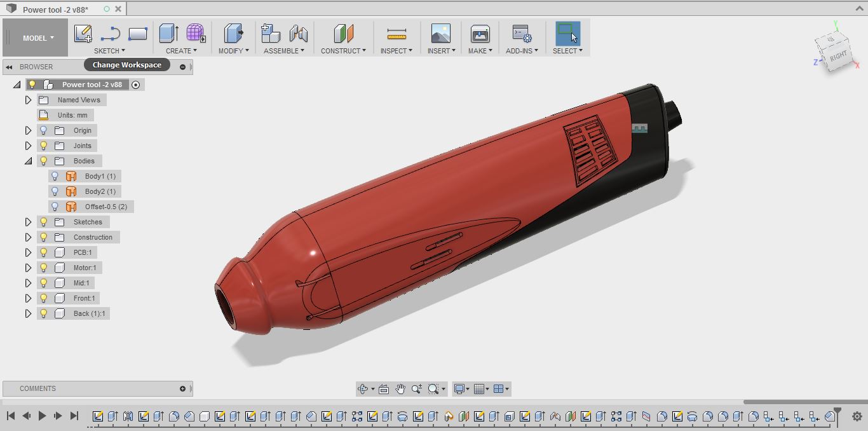Viewport: 868px width, 431px height.
Task: Open the Power tool -2 v88 document tab
Action: tap(56, 10)
